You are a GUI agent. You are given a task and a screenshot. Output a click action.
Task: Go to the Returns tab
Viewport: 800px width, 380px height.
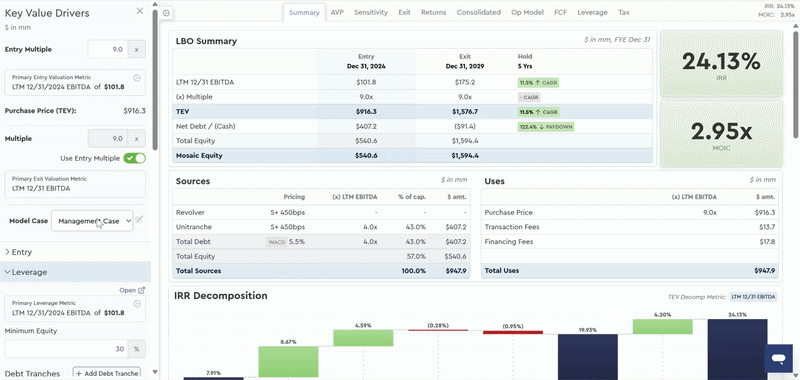(434, 12)
